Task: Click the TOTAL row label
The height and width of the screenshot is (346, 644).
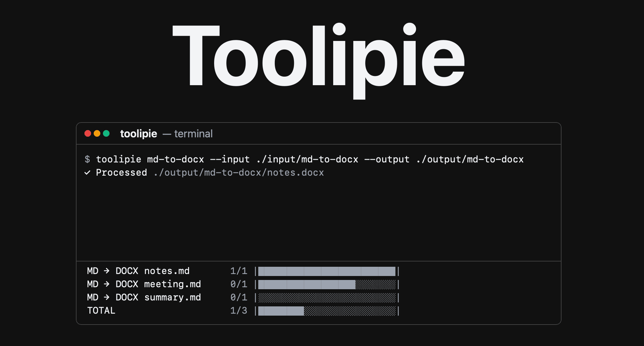Action: pyautogui.click(x=101, y=311)
